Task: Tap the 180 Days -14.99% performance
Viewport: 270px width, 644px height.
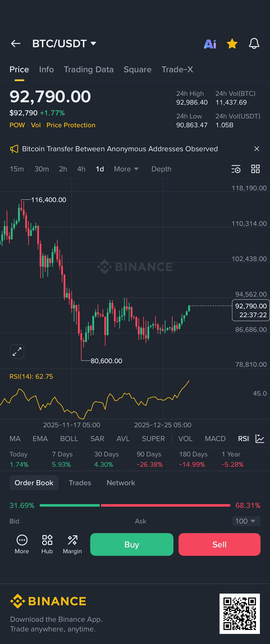Action: pos(193,459)
